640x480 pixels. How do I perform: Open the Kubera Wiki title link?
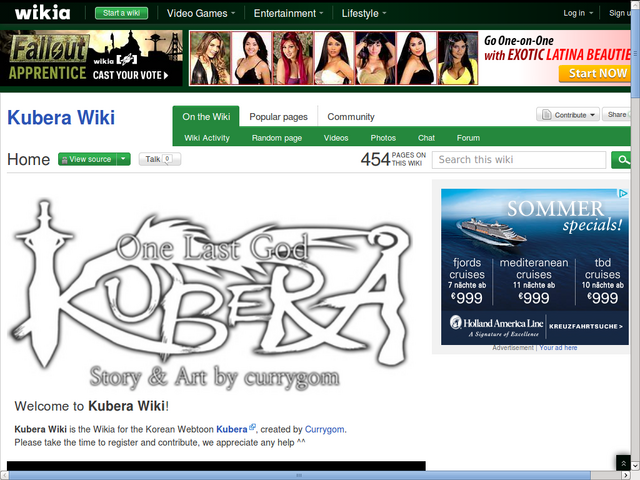click(x=61, y=118)
